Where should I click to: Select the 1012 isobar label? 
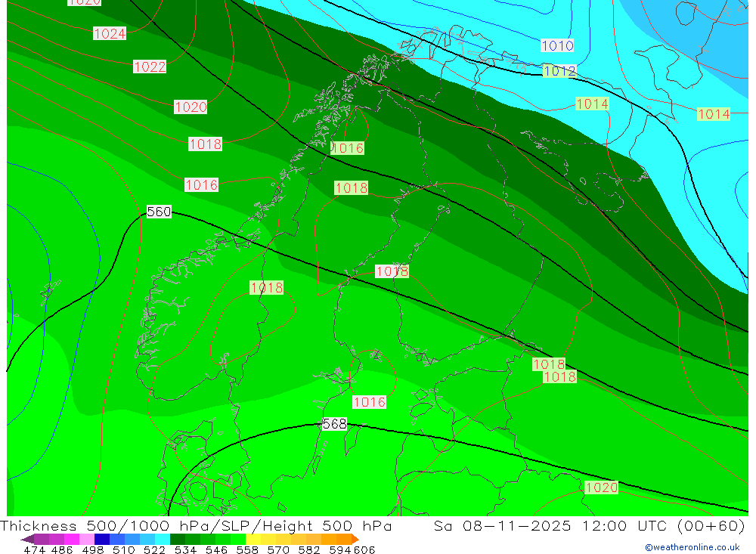coord(559,71)
